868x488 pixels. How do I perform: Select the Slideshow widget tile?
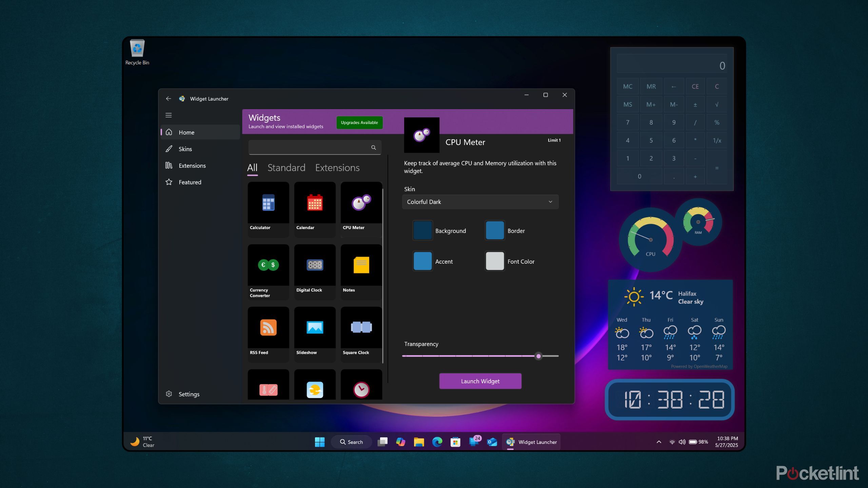point(315,334)
